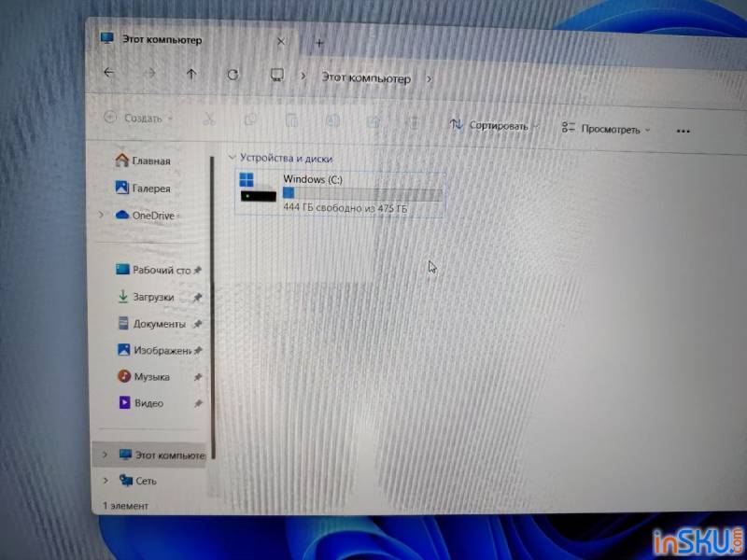Click Этот компьютер in the address breadcrumb
This screenshot has width=747, height=560.
[366, 78]
